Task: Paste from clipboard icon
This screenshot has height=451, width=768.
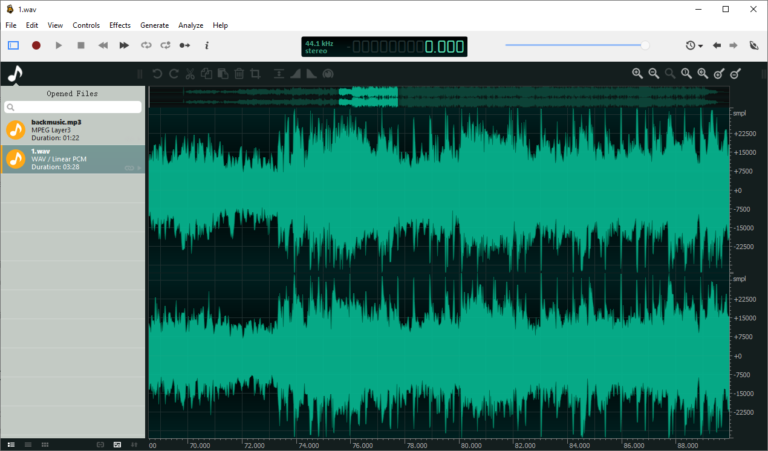Action: pos(223,73)
